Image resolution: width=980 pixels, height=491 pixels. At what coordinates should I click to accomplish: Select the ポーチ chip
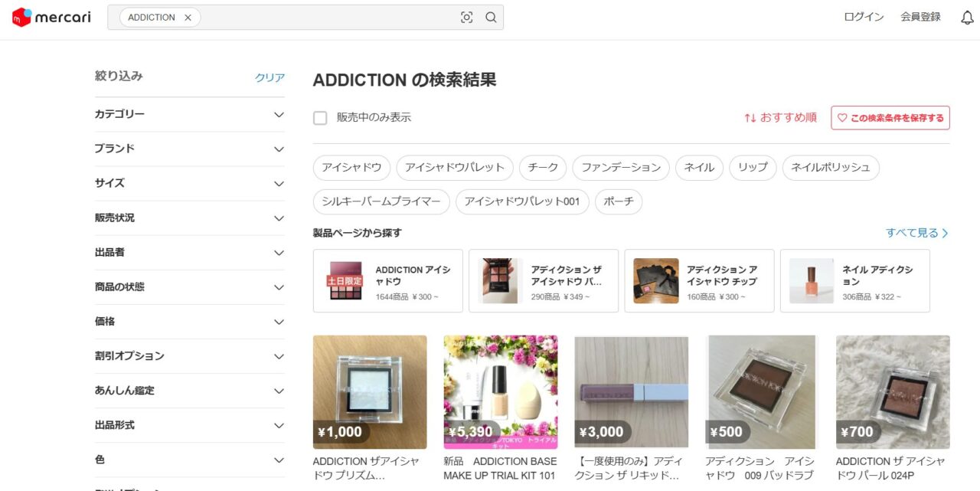tap(619, 202)
